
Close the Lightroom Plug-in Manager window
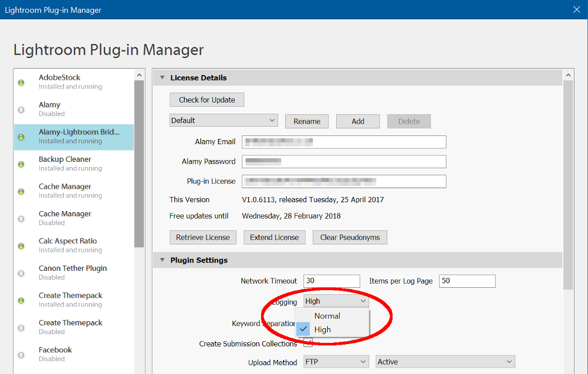click(577, 10)
